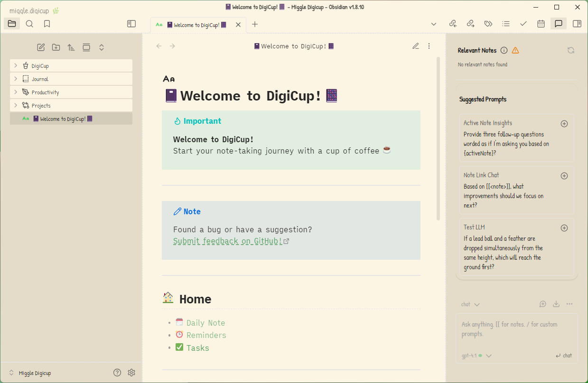The height and width of the screenshot is (383, 588).
Task: Open a new tab
Action: [255, 24]
